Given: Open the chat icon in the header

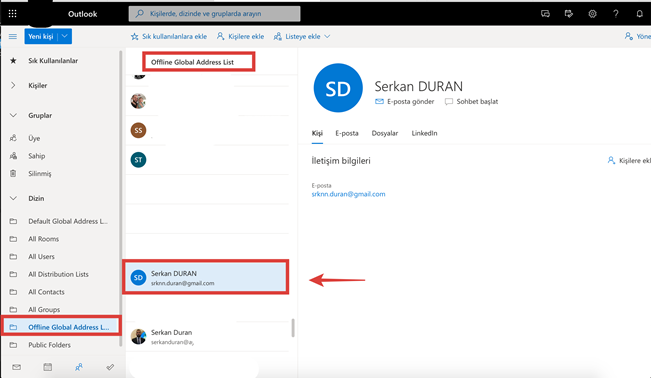Looking at the screenshot, I should 545,14.
